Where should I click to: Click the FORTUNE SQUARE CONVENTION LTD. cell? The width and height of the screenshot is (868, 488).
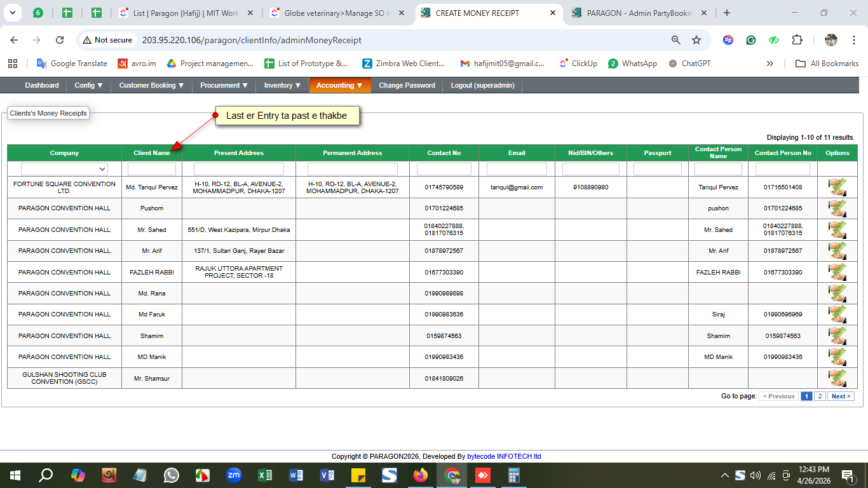pos(64,187)
